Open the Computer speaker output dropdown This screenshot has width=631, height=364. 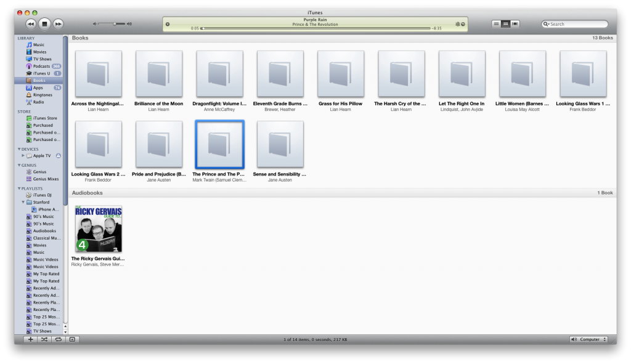[x=588, y=339]
